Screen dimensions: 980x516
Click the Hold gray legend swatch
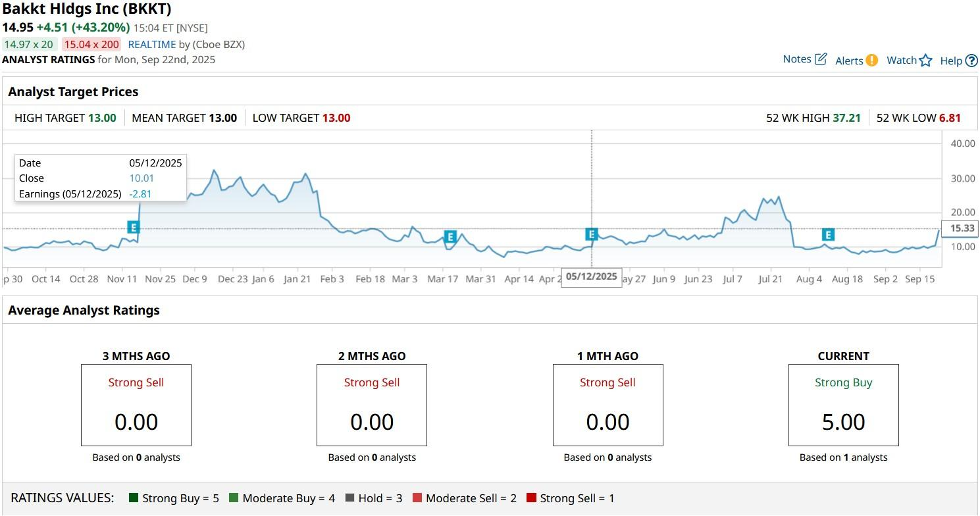tap(349, 498)
